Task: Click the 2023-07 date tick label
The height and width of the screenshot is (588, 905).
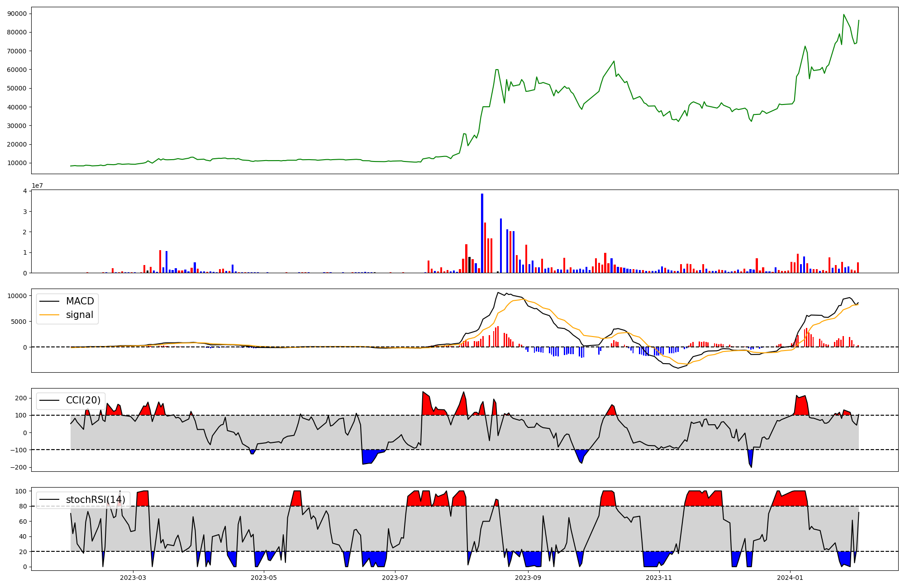Action: pos(395,578)
